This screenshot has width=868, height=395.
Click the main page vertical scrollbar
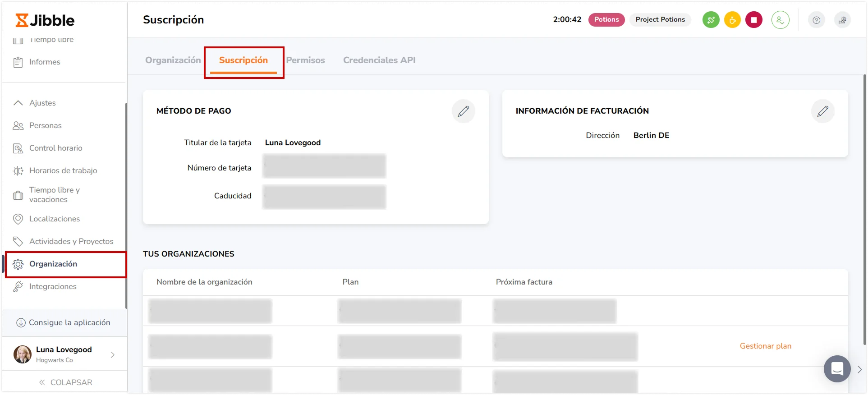864,210
